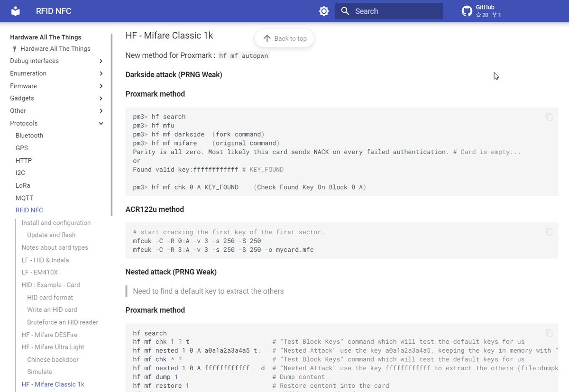Jump to Write an HID card

point(52,310)
